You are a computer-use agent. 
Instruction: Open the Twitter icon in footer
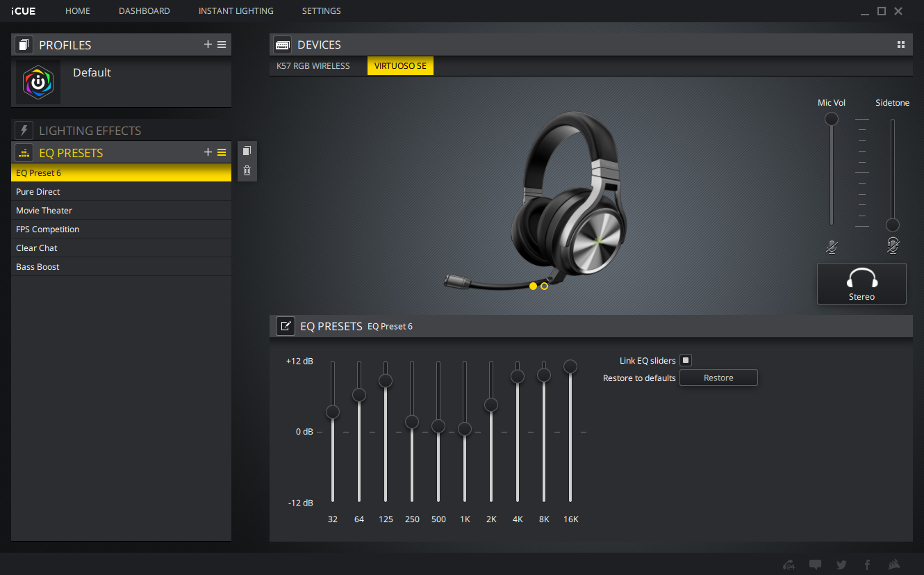[x=841, y=565]
